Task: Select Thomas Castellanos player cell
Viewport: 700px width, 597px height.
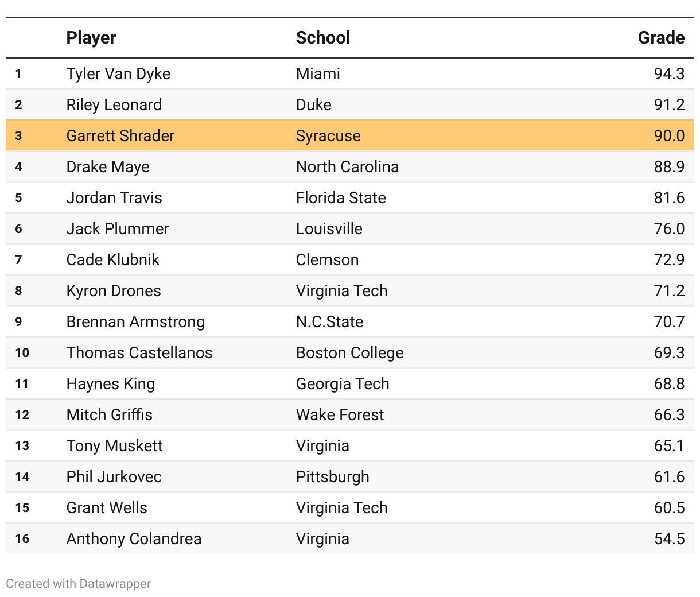Action: click(139, 353)
